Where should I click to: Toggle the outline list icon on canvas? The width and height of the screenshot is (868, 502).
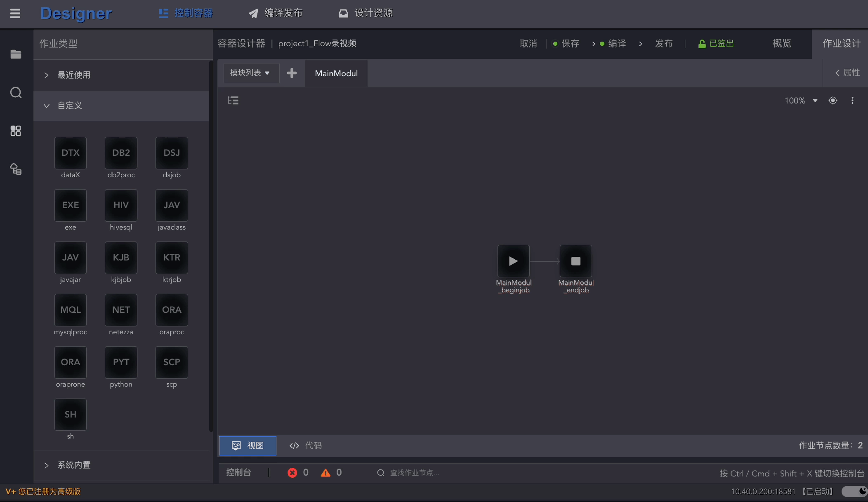[x=233, y=100]
